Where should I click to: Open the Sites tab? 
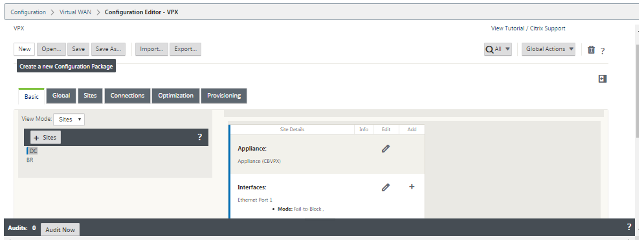(91, 96)
